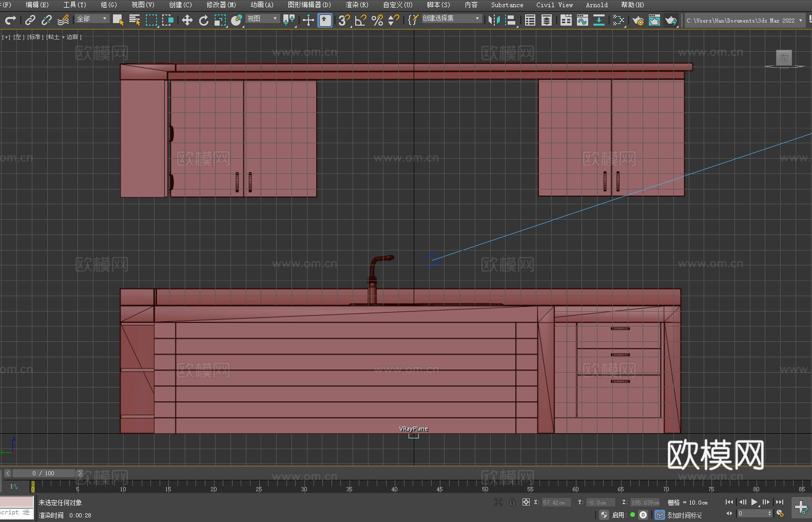Open the Arnold menu
This screenshot has width=812, height=522.
597,5
